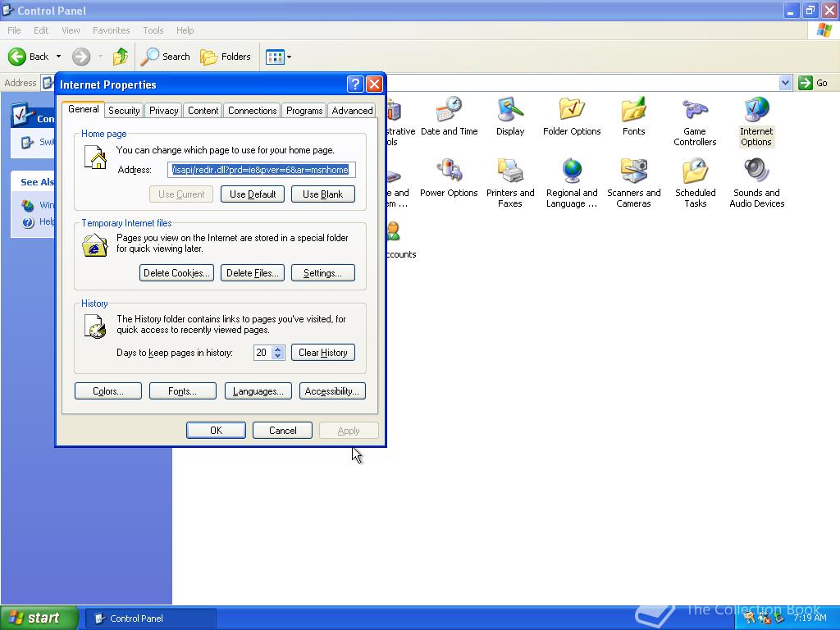Expand the address bar dropdown arrow
This screenshot has height=630, width=840.
coord(785,83)
